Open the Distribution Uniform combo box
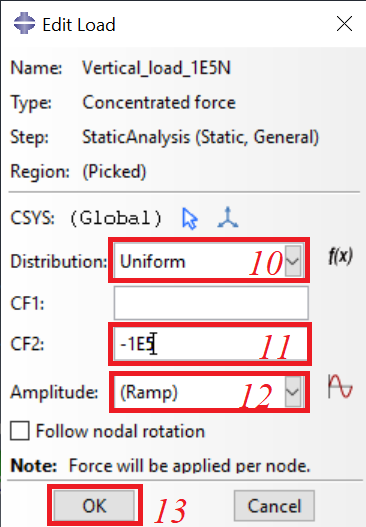Image resolution: width=366 pixels, height=527 pixels. (209, 261)
